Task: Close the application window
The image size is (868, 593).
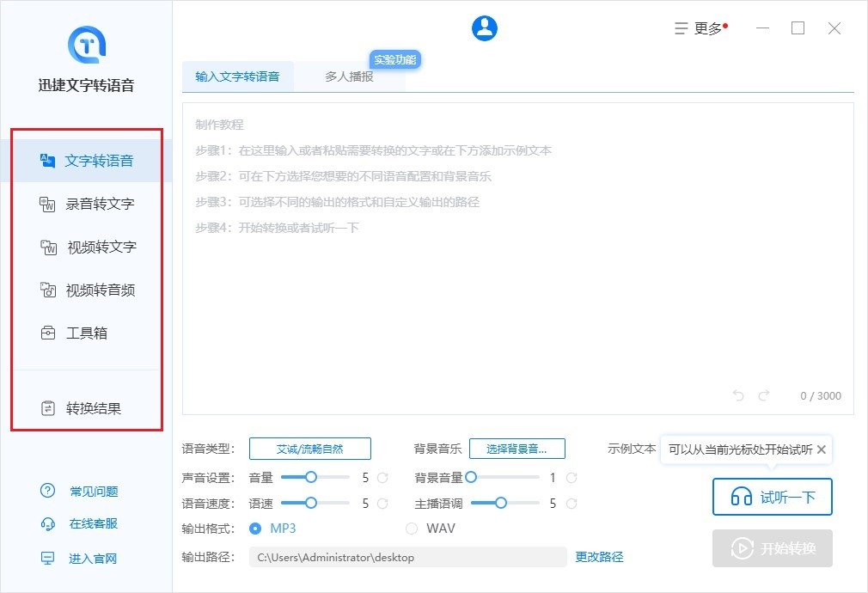Action: [834, 28]
